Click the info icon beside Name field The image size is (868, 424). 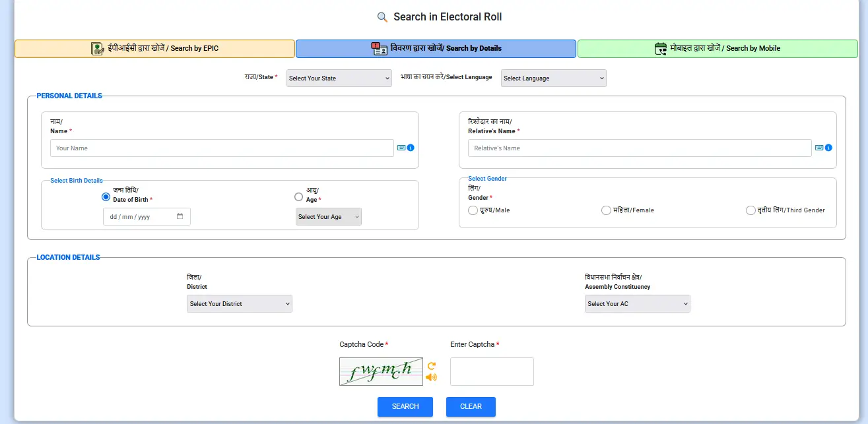(x=411, y=148)
